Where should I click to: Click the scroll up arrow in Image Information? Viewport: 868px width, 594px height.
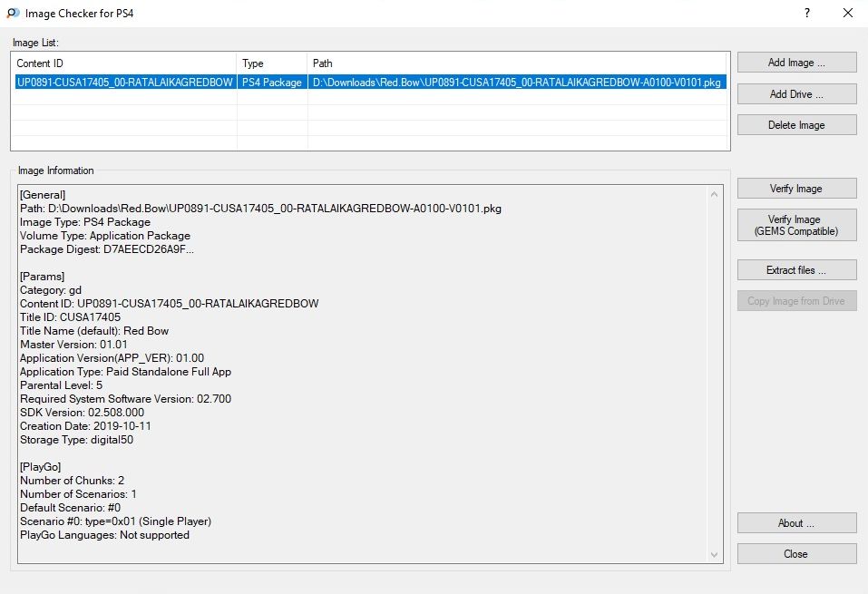pyautogui.click(x=714, y=194)
